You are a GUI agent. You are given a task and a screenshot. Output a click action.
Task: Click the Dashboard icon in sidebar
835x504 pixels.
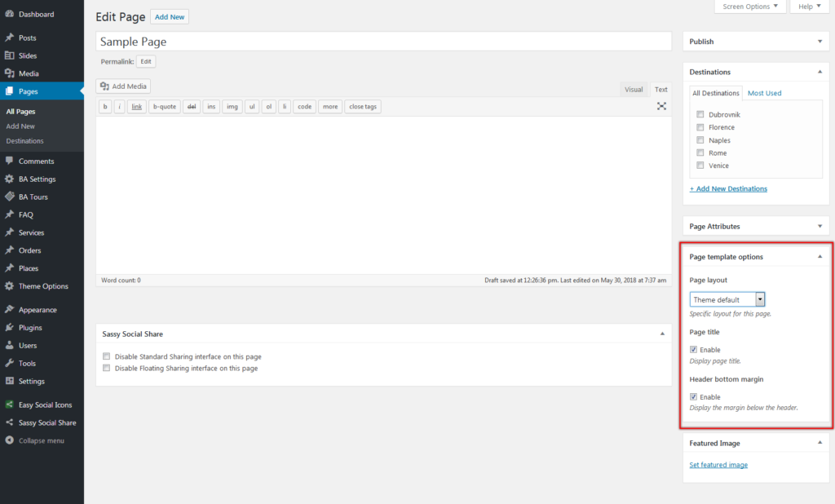click(10, 15)
